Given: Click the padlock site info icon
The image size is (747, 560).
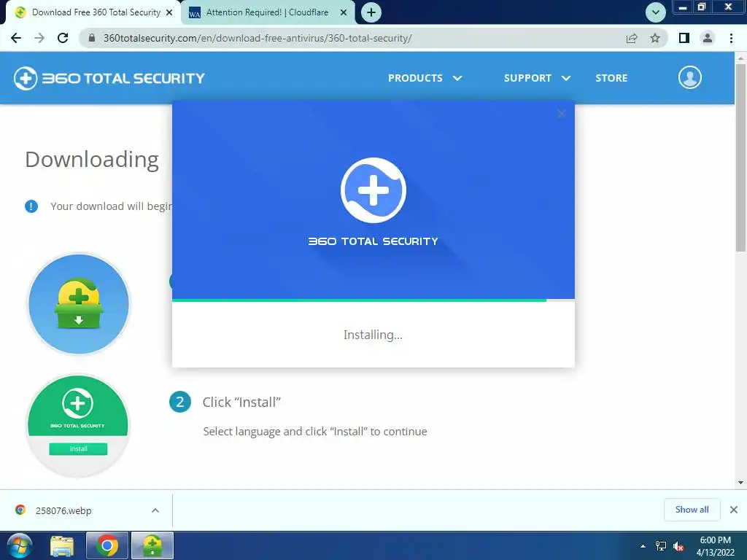Looking at the screenshot, I should pyautogui.click(x=92, y=38).
